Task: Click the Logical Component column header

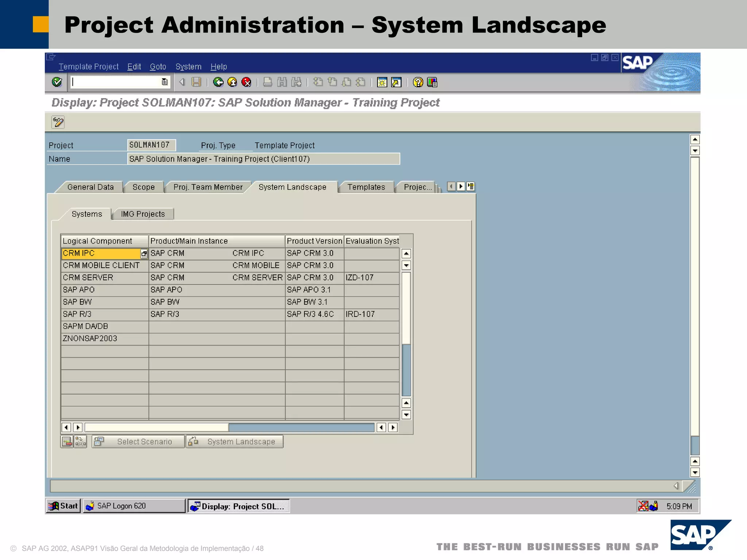Action: click(x=105, y=241)
